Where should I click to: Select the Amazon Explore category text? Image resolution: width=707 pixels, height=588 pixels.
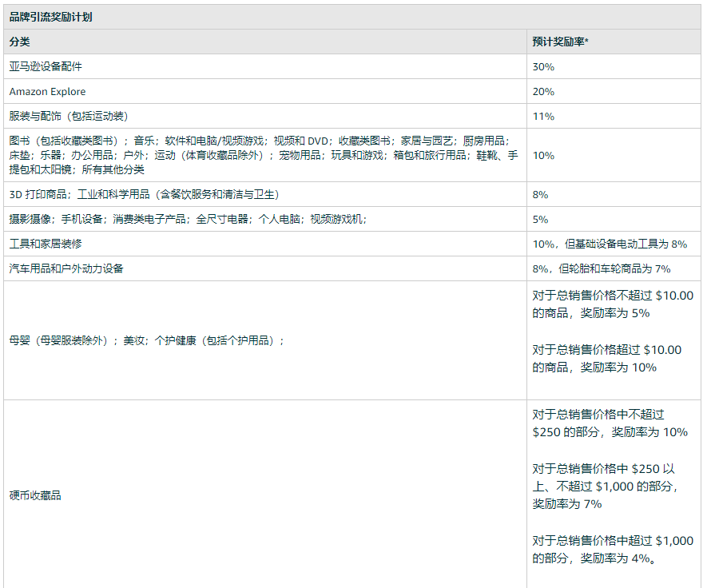47,91
